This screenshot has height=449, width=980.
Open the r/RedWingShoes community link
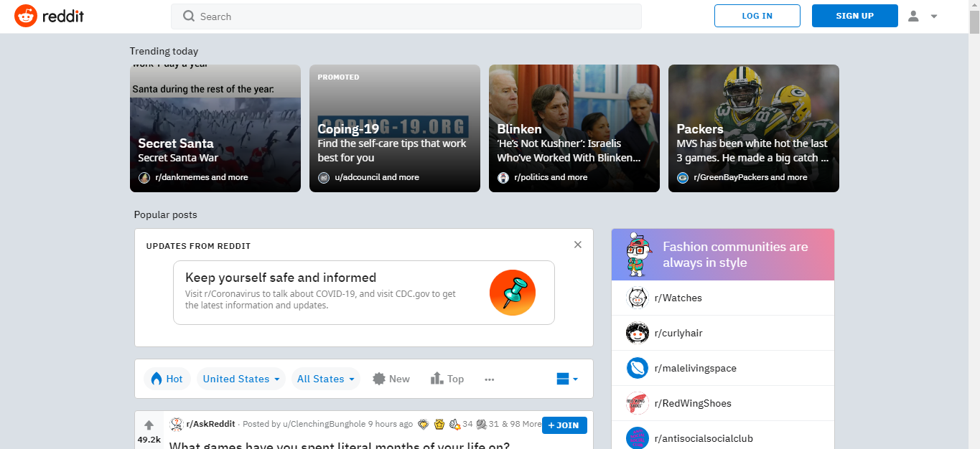pos(693,403)
